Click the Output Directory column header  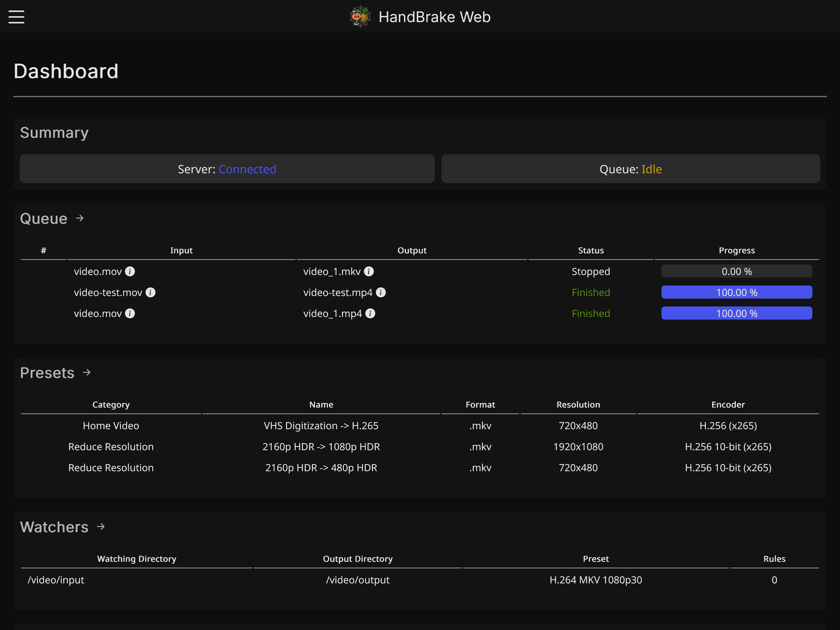[x=358, y=559]
